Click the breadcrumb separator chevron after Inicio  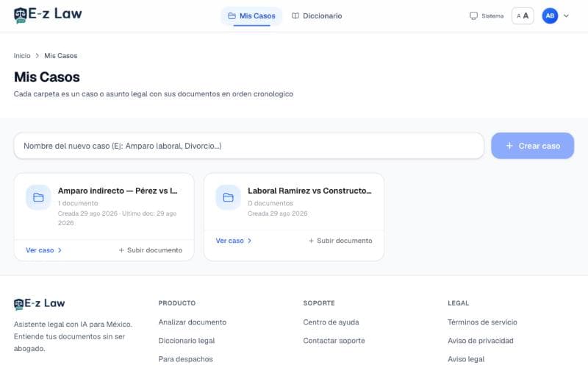(37, 56)
